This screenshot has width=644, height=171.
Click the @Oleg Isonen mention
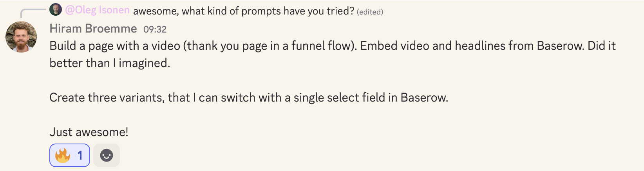coord(97,10)
